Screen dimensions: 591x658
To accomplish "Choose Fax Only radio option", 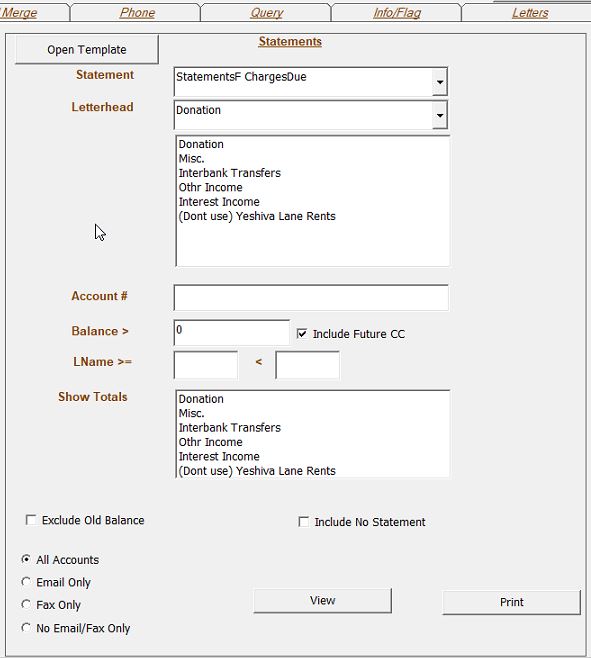I will coord(26,605).
